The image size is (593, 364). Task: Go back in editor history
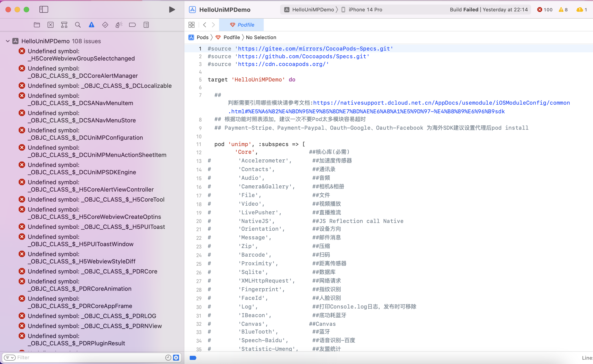[204, 25]
